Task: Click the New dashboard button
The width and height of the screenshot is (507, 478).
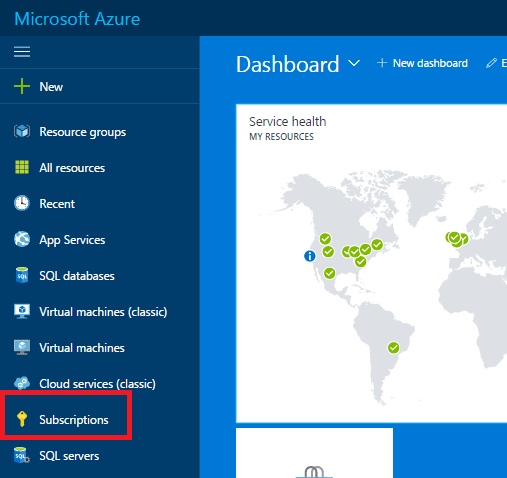Action: point(422,63)
